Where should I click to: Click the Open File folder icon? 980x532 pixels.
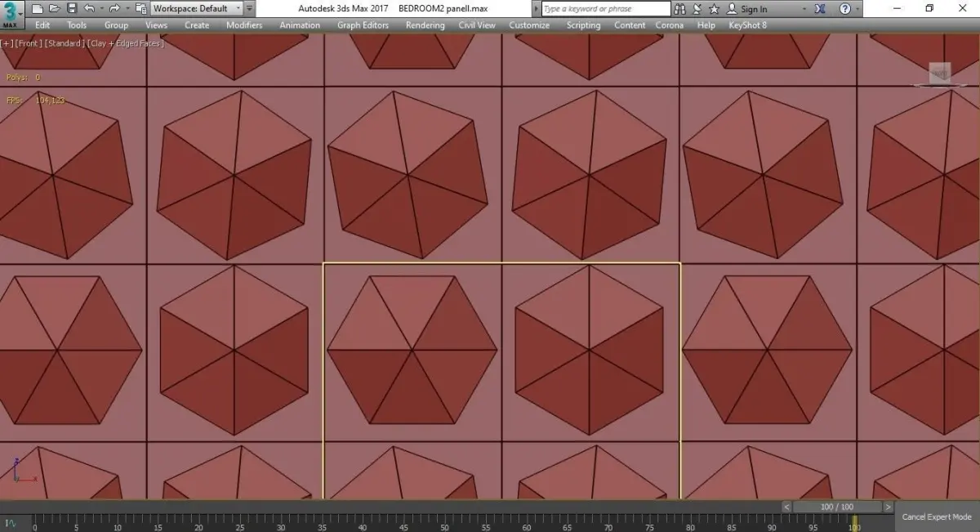coord(54,8)
